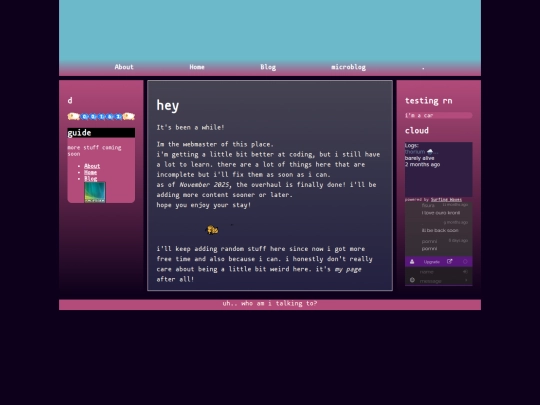This screenshot has height=405, width=540.
Task: Click the chatbox user profile icon
Action: tap(412, 262)
